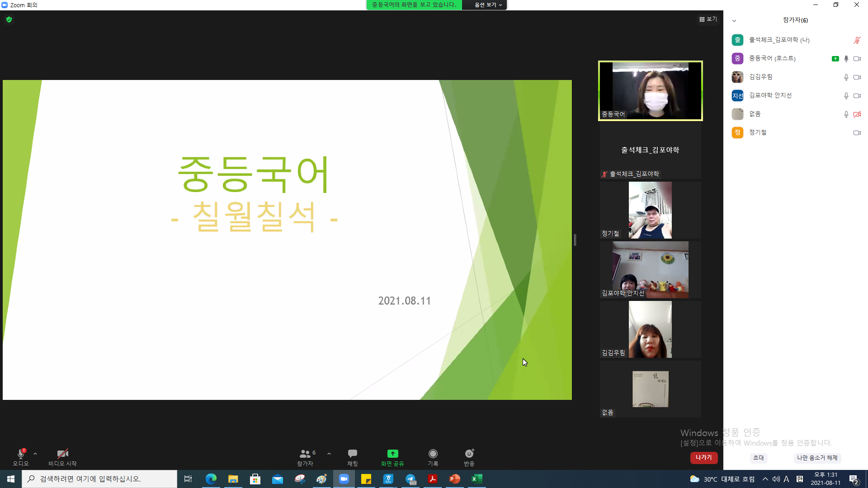Expand the audio options arrow
Viewport: 868px width, 488px height.
pyautogui.click(x=35, y=454)
